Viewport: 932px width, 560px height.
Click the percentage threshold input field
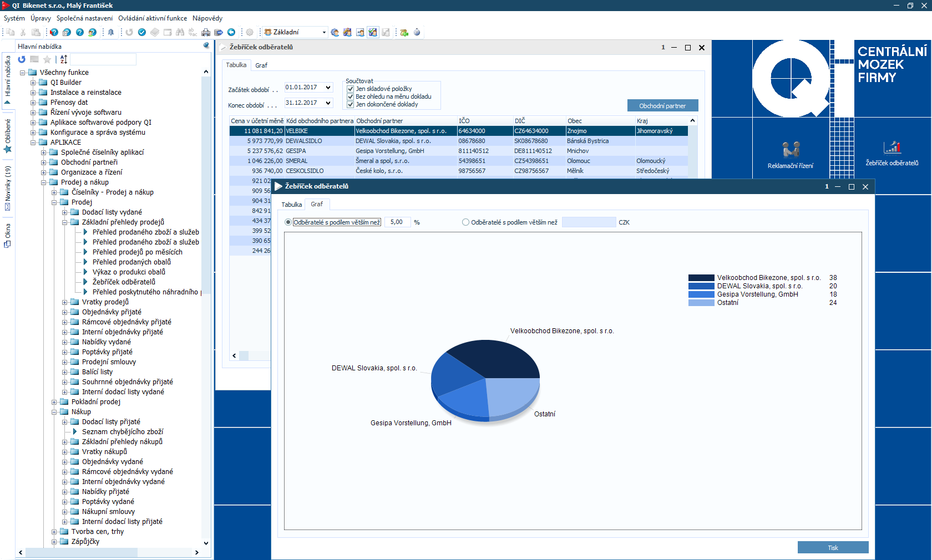[x=397, y=222]
